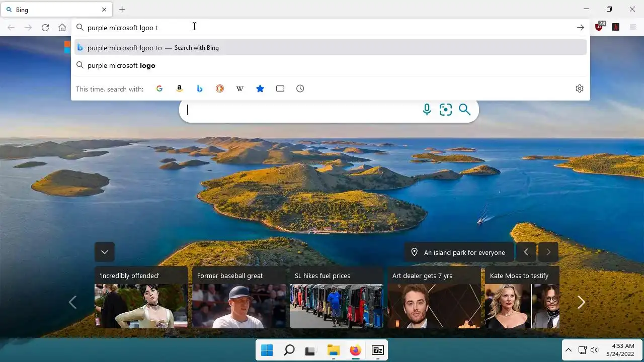The height and width of the screenshot is (362, 644).
Task: Open the volume control in tray
Action: point(594,350)
